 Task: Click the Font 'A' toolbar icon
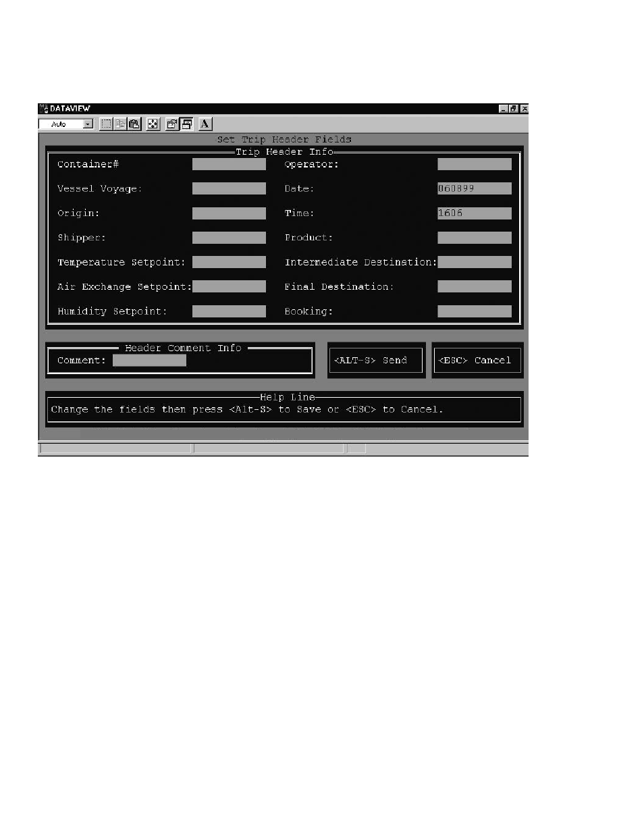[x=205, y=124]
